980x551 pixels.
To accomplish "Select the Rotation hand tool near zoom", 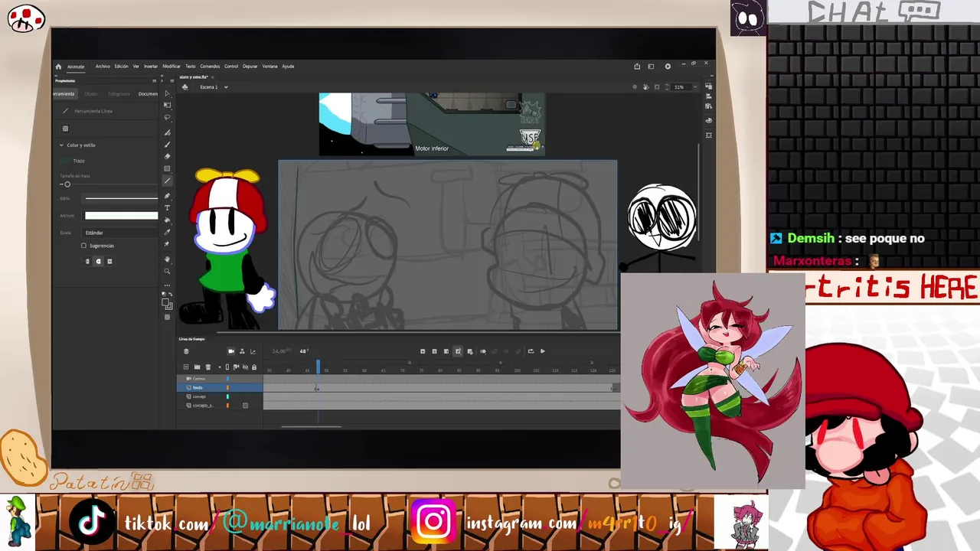I will (645, 87).
